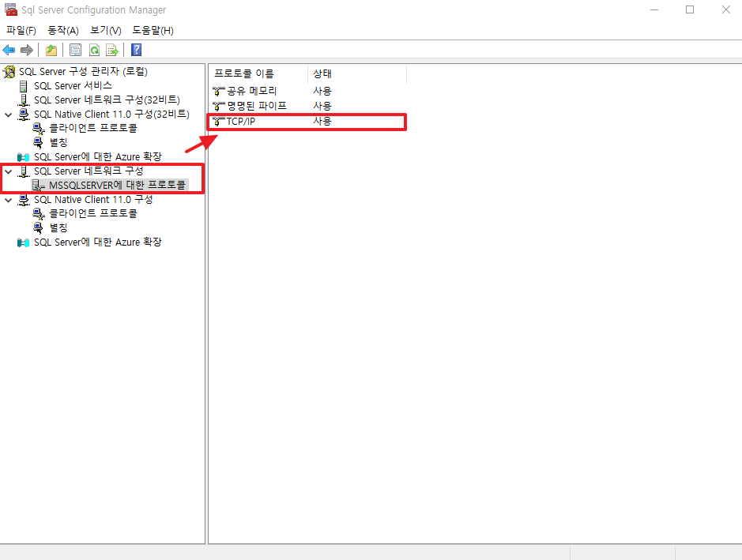Click the Forward arrow toolbar icon

coord(27,50)
